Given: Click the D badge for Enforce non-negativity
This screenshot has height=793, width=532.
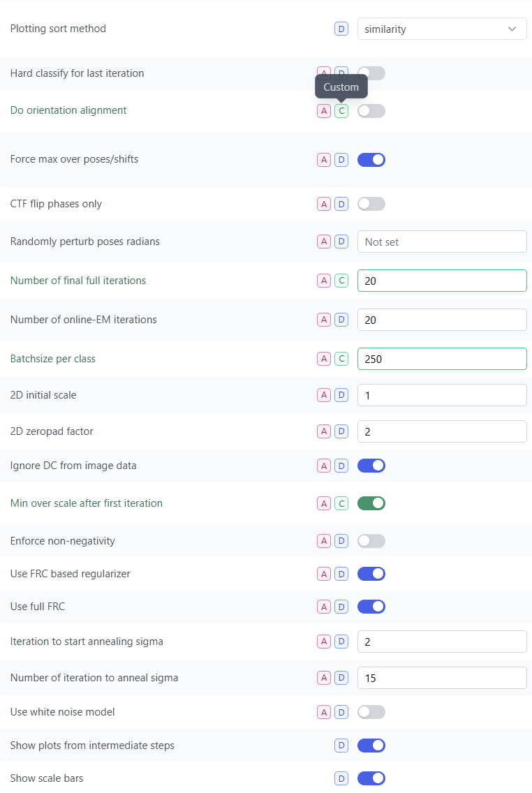Looking at the screenshot, I should pyautogui.click(x=341, y=541).
